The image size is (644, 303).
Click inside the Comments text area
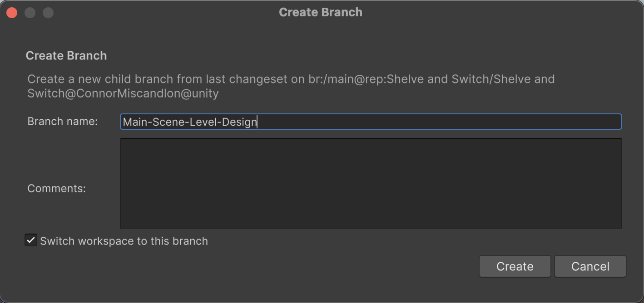pyautogui.click(x=371, y=183)
